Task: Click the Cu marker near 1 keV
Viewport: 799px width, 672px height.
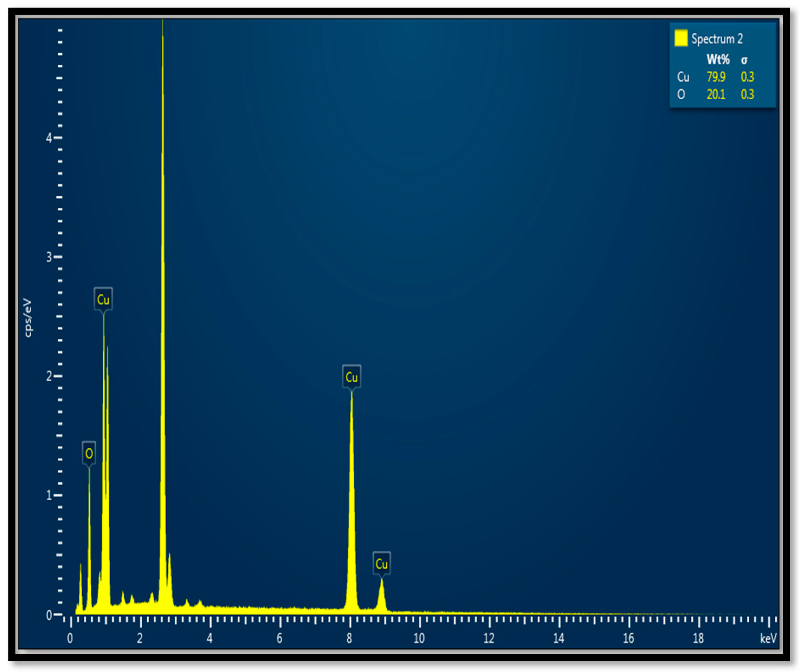Action: tap(103, 299)
